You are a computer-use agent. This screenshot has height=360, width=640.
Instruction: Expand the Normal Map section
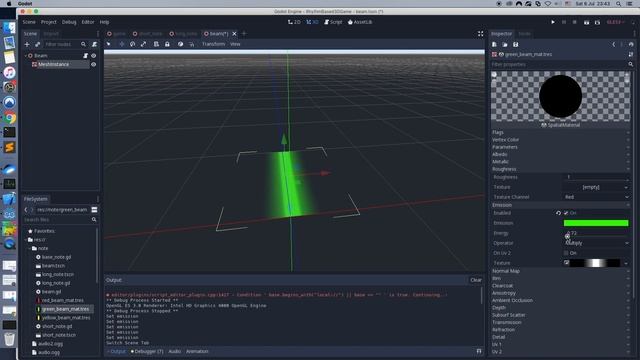(x=561, y=271)
